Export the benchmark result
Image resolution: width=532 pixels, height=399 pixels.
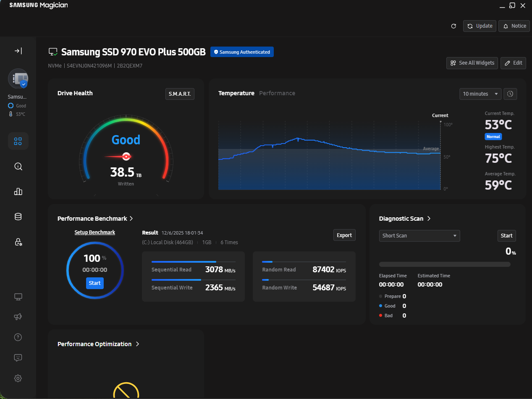click(x=344, y=235)
